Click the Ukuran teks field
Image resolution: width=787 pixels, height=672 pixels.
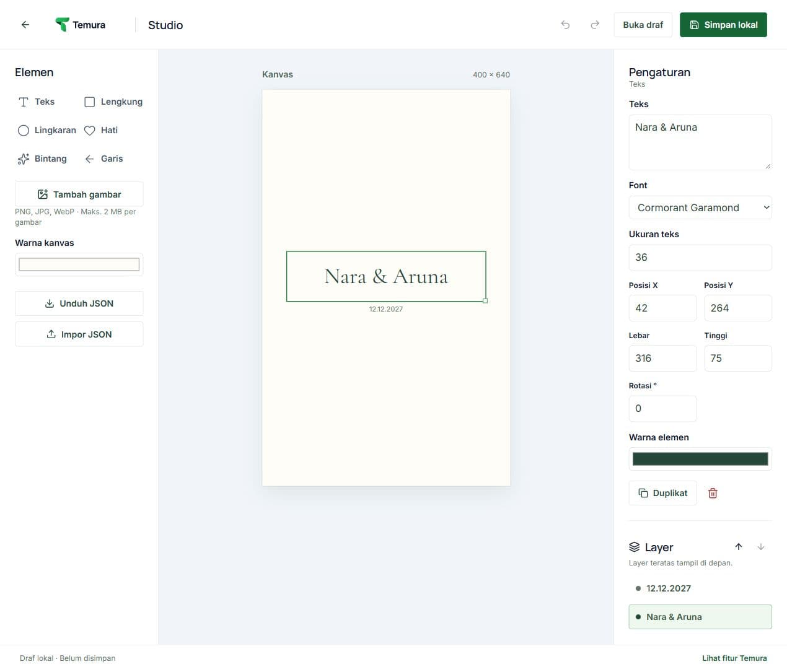700,258
